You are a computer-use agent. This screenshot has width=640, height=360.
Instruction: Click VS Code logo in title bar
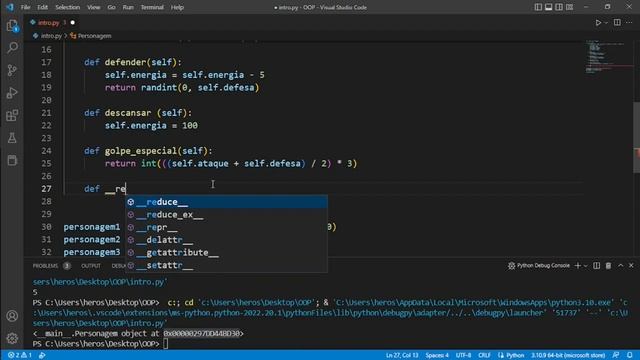[10, 7]
